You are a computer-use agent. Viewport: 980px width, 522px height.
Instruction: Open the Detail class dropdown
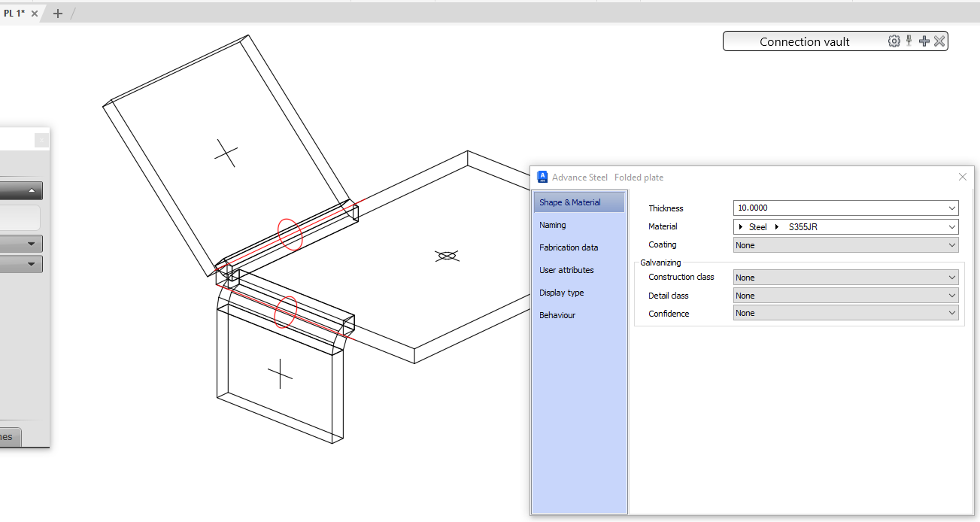click(x=951, y=295)
